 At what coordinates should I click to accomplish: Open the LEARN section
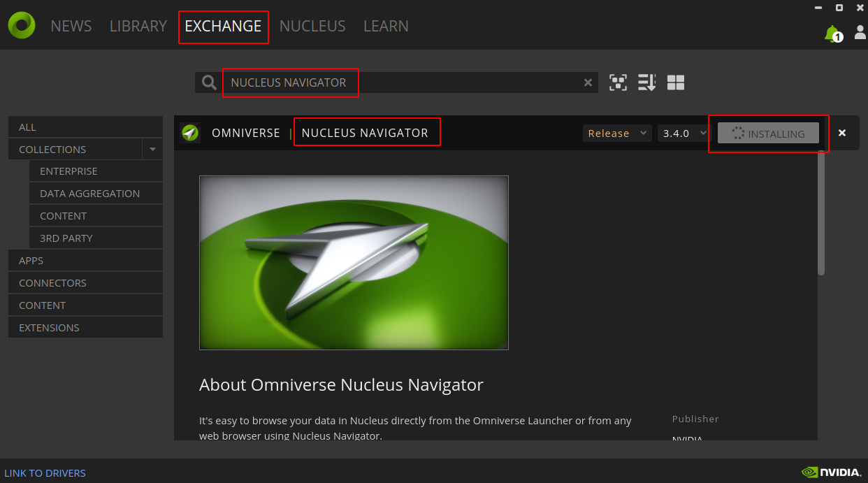point(386,26)
